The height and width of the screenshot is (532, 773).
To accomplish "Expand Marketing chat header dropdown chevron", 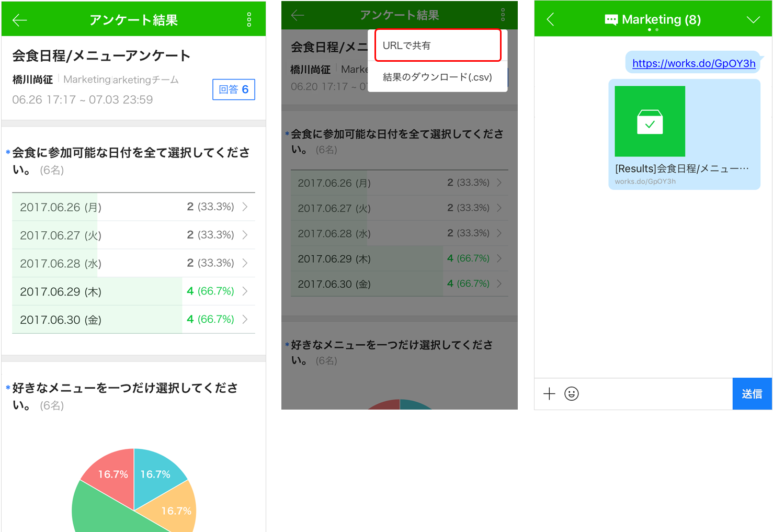I will pyautogui.click(x=753, y=20).
